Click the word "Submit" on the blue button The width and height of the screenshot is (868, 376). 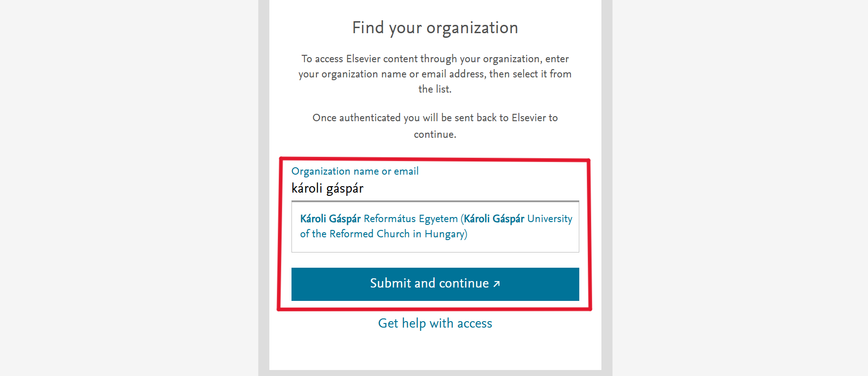point(390,283)
